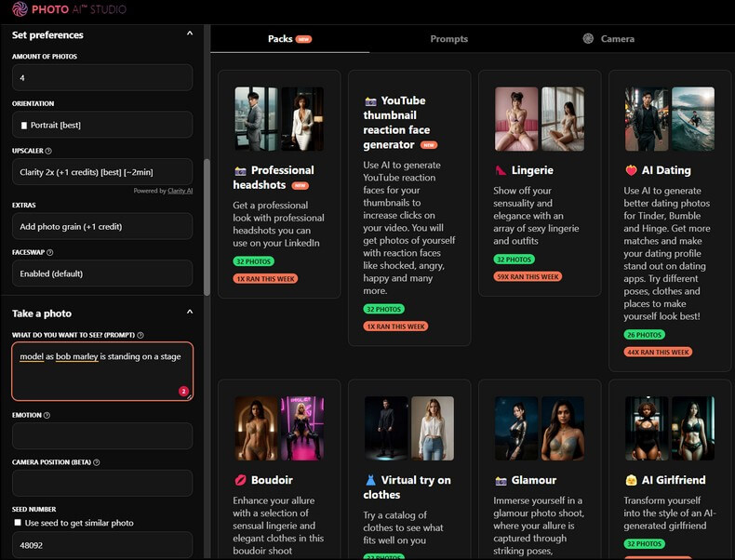Click the AI Dating surfer thumbnail

tap(693, 119)
